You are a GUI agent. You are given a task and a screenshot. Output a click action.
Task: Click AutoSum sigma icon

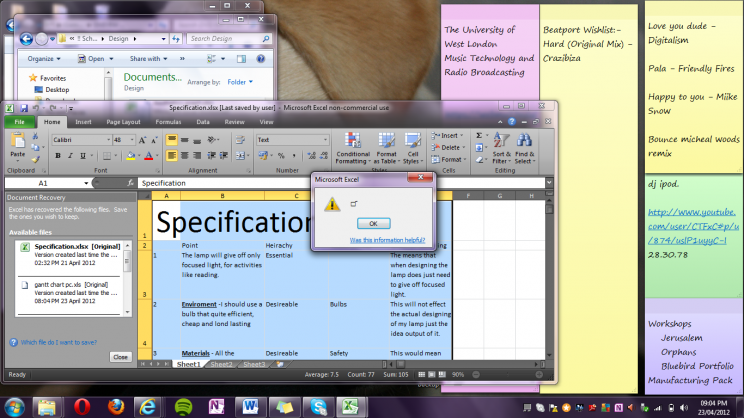479,136
